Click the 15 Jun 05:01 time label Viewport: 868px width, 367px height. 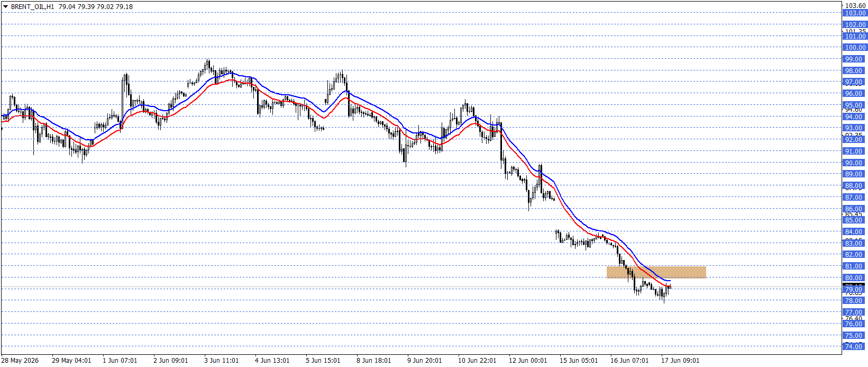(579, 361)
